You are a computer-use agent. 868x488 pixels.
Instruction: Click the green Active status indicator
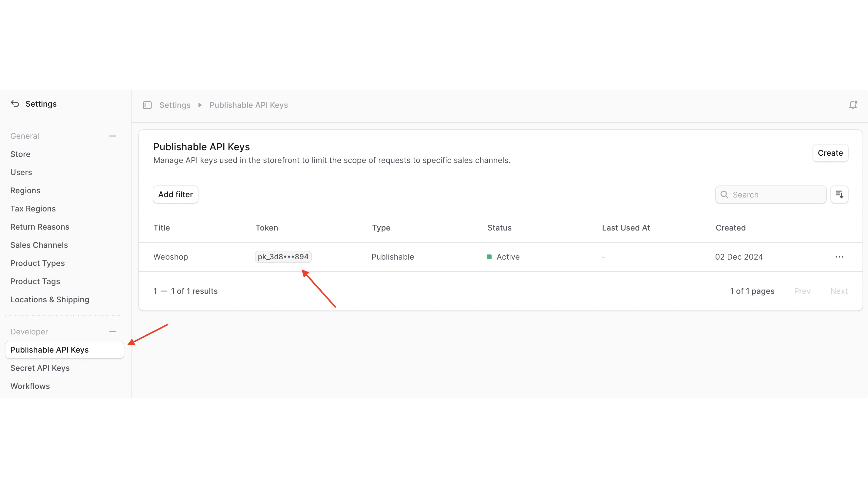tap(489, 257)
